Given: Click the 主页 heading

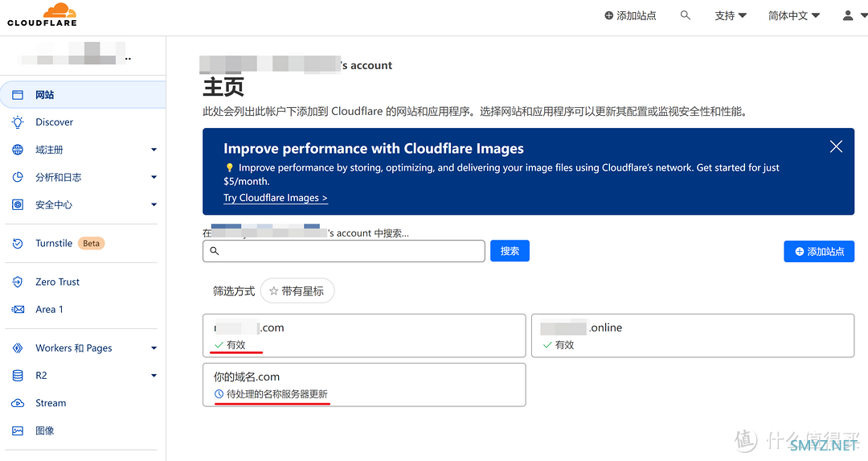Looking at the screenshot, I should tap(223, 87).
